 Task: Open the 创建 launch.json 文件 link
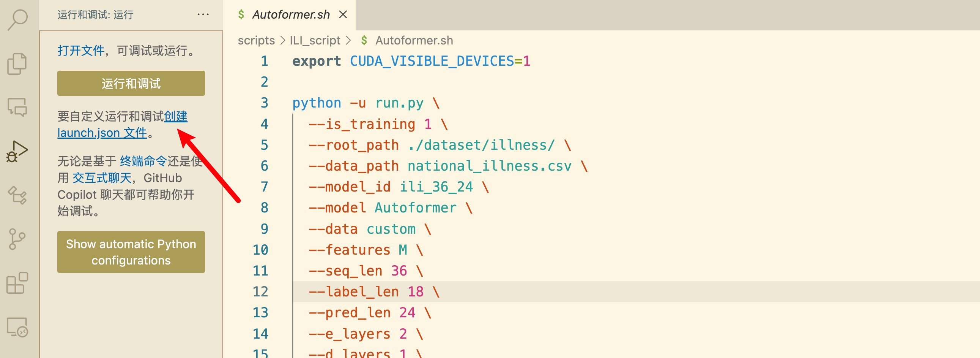123,125
